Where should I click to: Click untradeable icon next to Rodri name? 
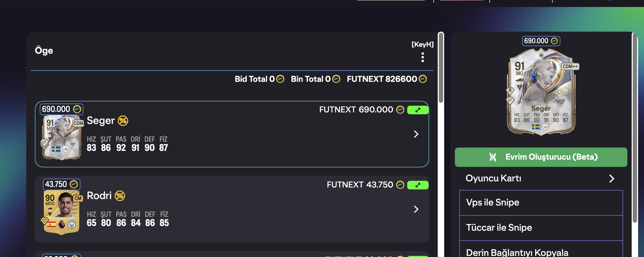coord(120,196)
